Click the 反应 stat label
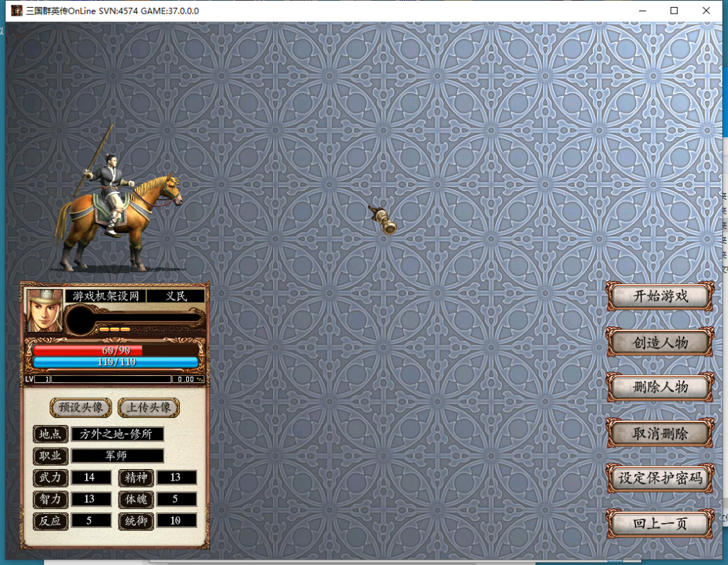 pyautogui.click(x=50, y=521)
